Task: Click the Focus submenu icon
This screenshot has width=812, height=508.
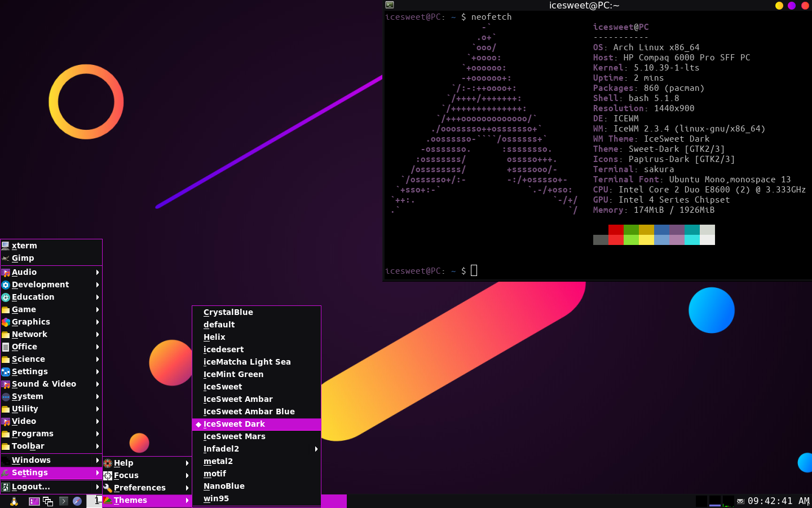Action: pyautogui.click(x=108, y=475)
